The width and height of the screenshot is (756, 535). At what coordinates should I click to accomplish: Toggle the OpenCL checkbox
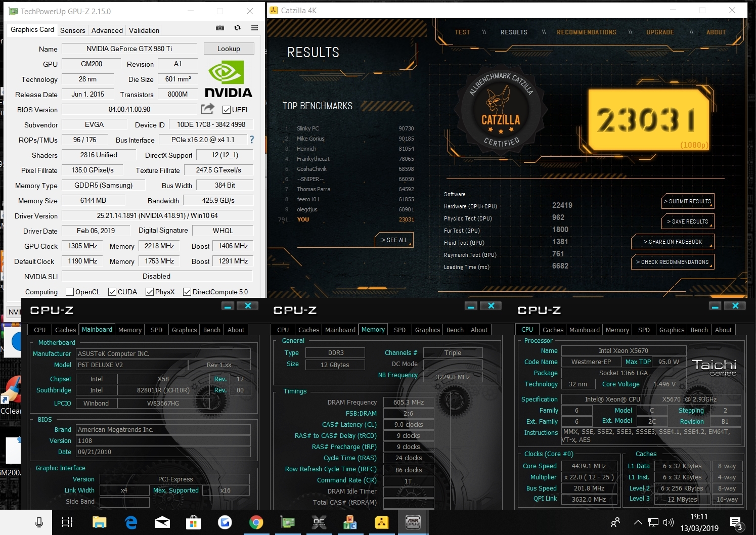[70, 292]
